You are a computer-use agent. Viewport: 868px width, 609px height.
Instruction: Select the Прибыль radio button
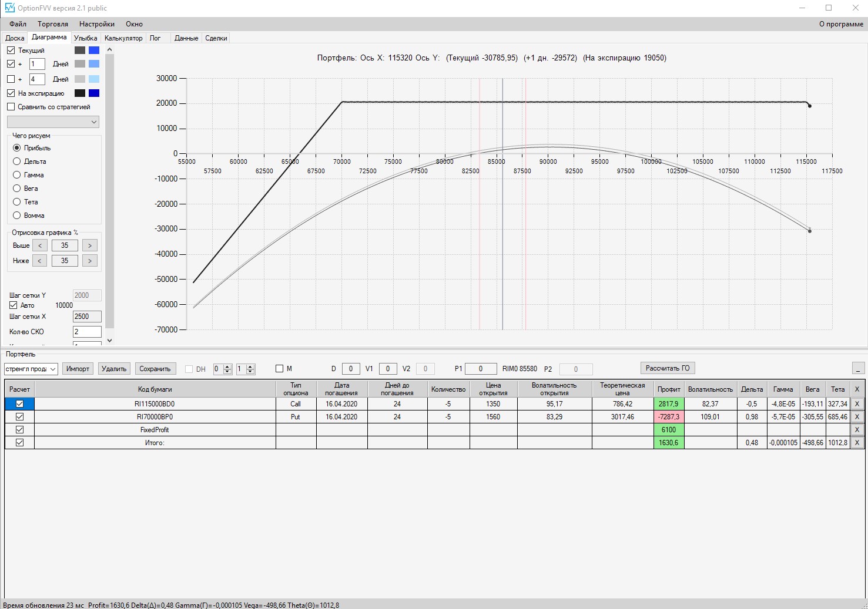pos(17,148)
